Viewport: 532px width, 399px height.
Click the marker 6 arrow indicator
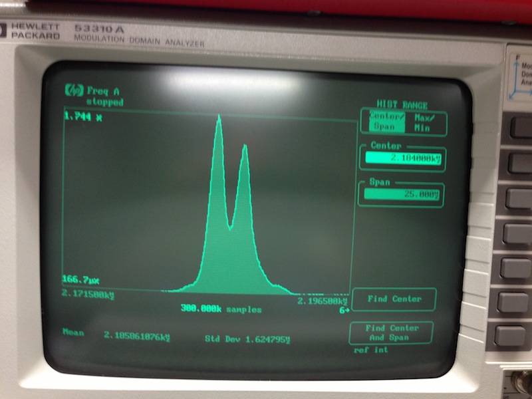pyautogui.click(x=344, y=310)
